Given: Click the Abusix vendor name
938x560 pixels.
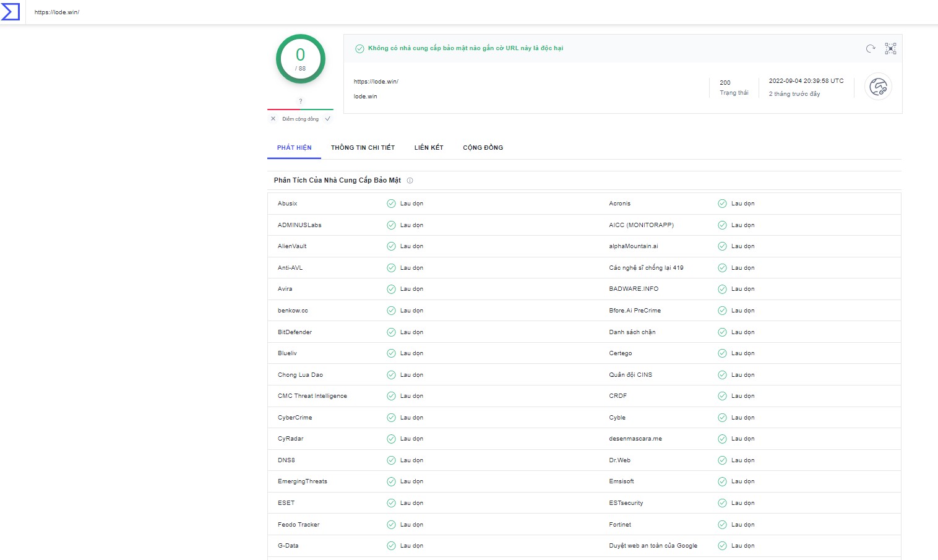Looking at the screenshot, I should (288, 204).
